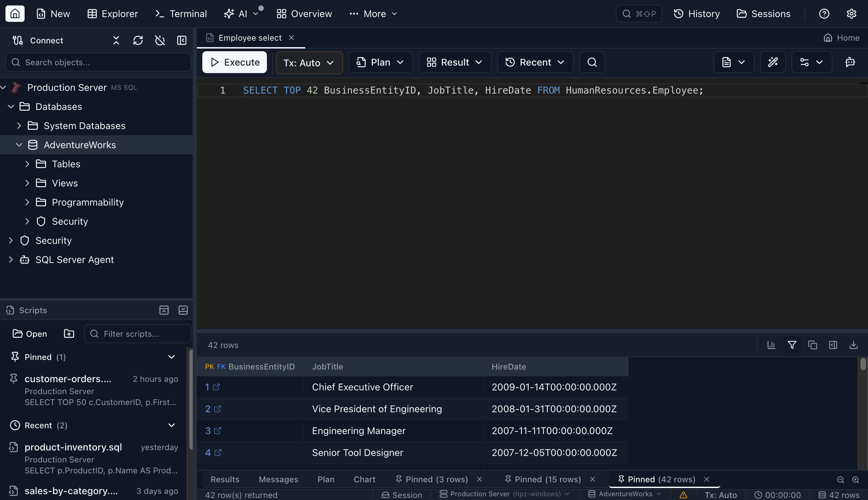Click the magic wand format icon
Screen dimensions: 868x500
pos(773,62)
